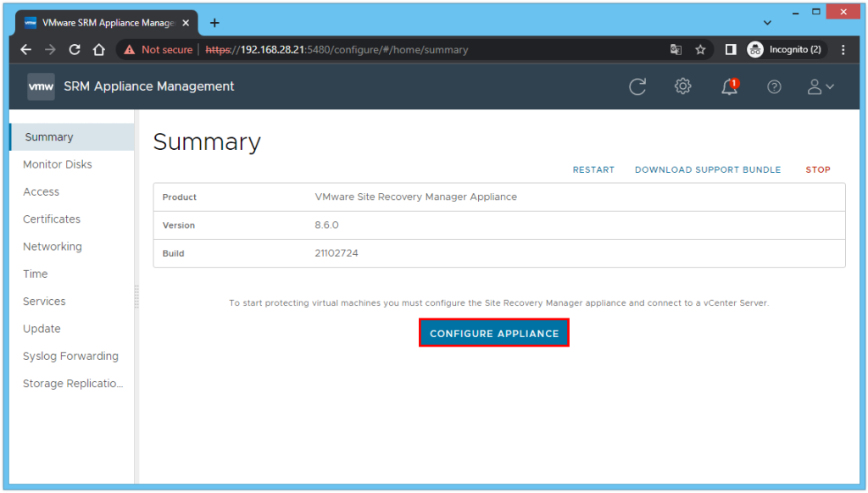Open the browser home page
This screenshot has width=868, height=493.
coord(99,50)
